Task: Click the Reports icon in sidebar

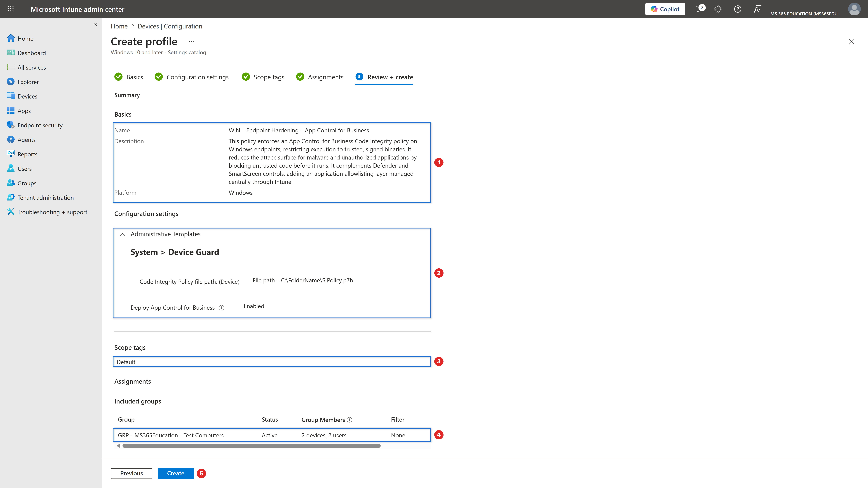Action: [11, 154]
